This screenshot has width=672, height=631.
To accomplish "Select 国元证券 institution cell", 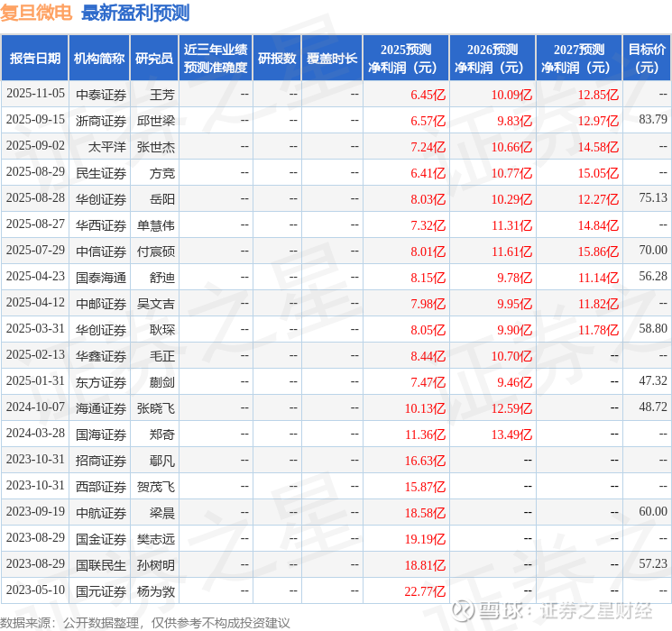I will [101, 591].
